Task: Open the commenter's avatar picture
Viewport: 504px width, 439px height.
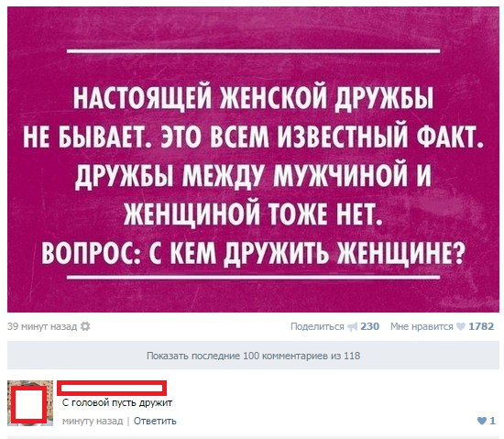Action: point(30,403)
